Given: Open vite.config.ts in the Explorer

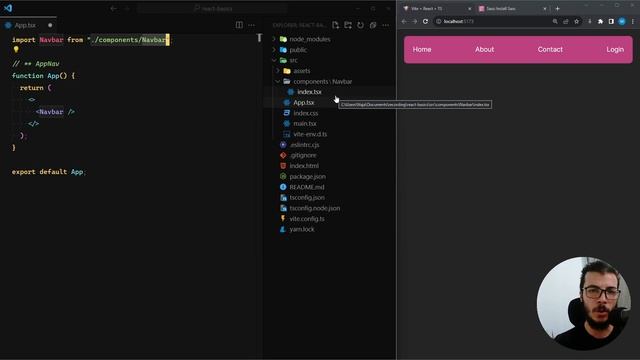Looking at the screenshot, I should 307,219.
